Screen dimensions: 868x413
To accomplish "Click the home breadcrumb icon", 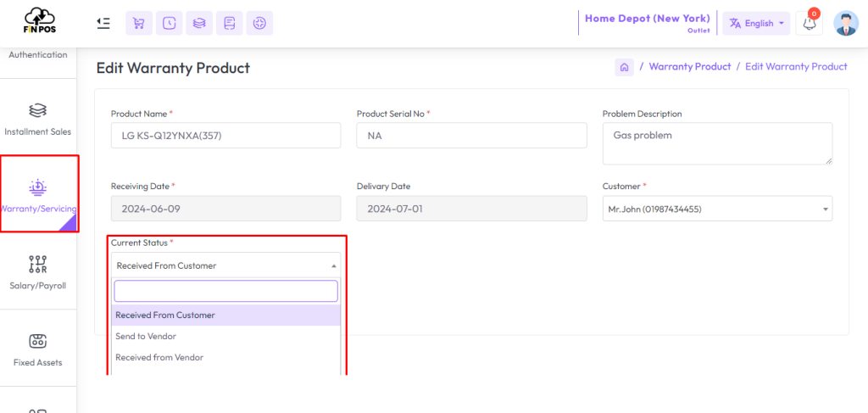I will 625,67.
